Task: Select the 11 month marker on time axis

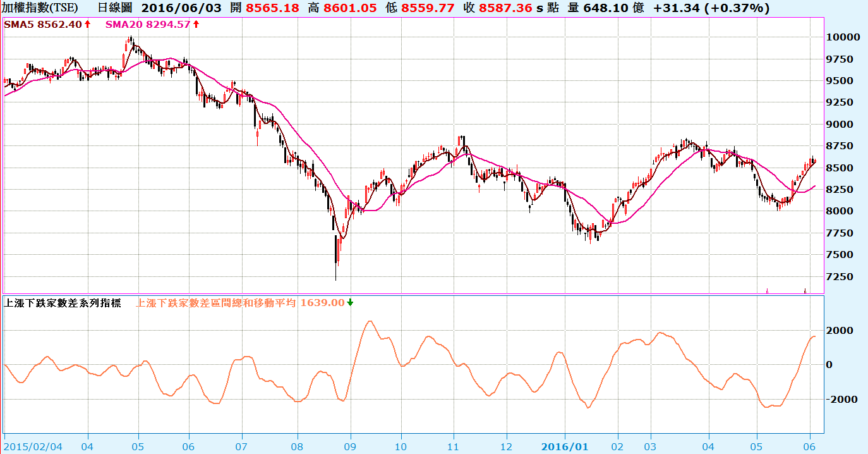Action: click(x=454, y=446)
